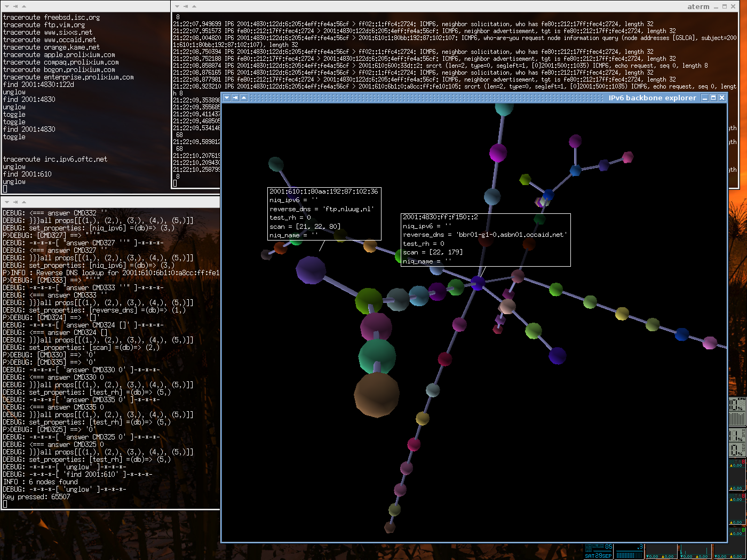Open window menu arrow of IPv6 backbone explorer
Image resolution: width=747 pixels, height=560 pixels.
(227, 98)
